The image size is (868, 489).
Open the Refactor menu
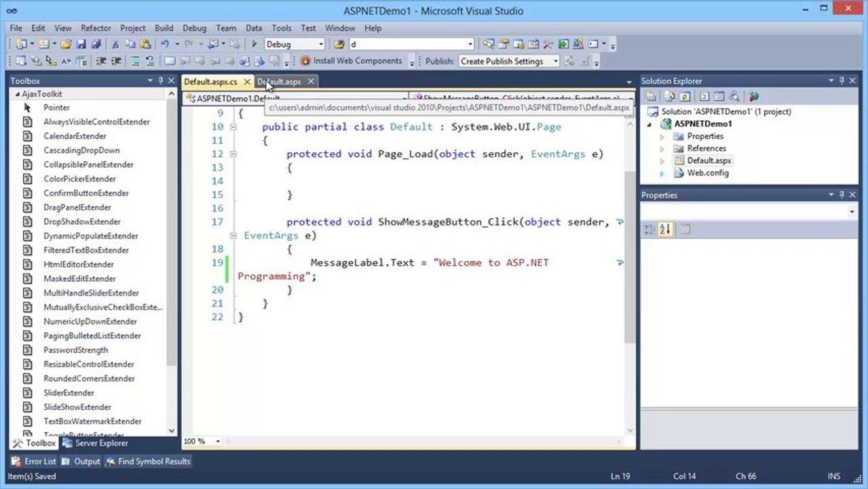click(x=96, y=28)
